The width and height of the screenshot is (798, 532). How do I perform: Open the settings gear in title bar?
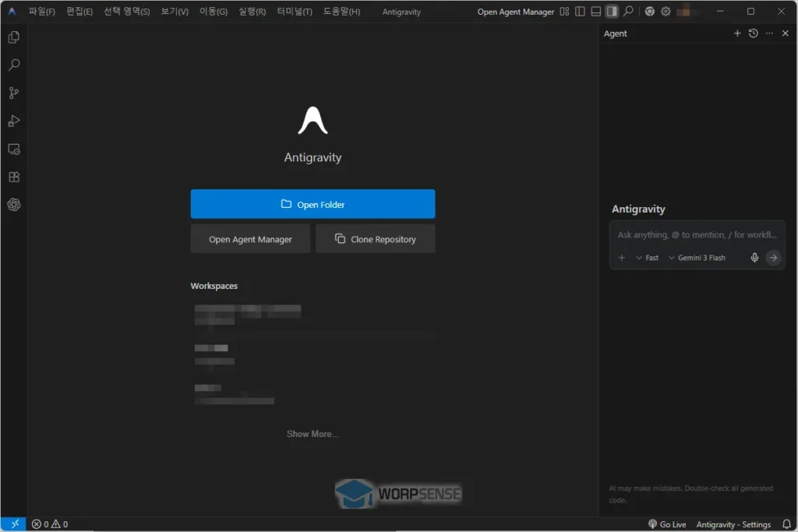click(666, 11)
